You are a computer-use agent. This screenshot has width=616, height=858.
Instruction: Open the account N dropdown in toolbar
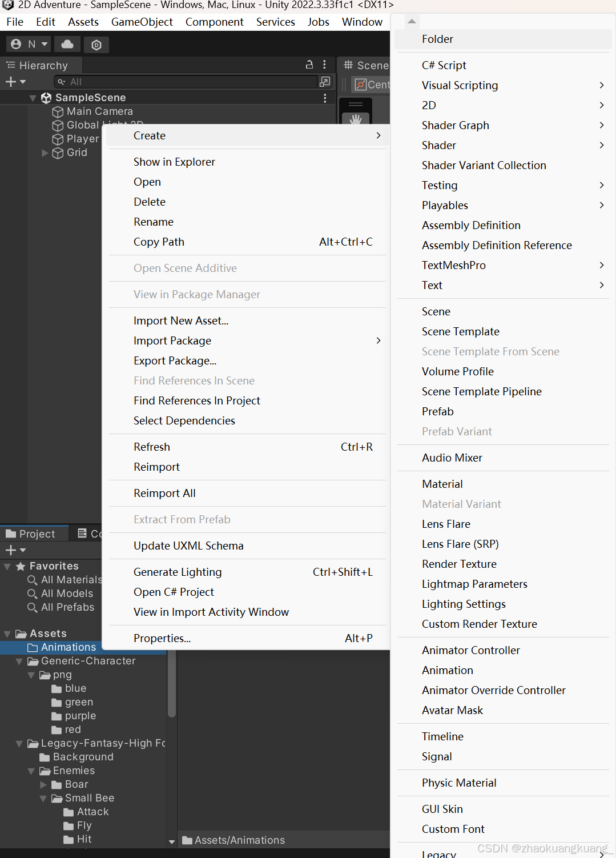point(29,44)
